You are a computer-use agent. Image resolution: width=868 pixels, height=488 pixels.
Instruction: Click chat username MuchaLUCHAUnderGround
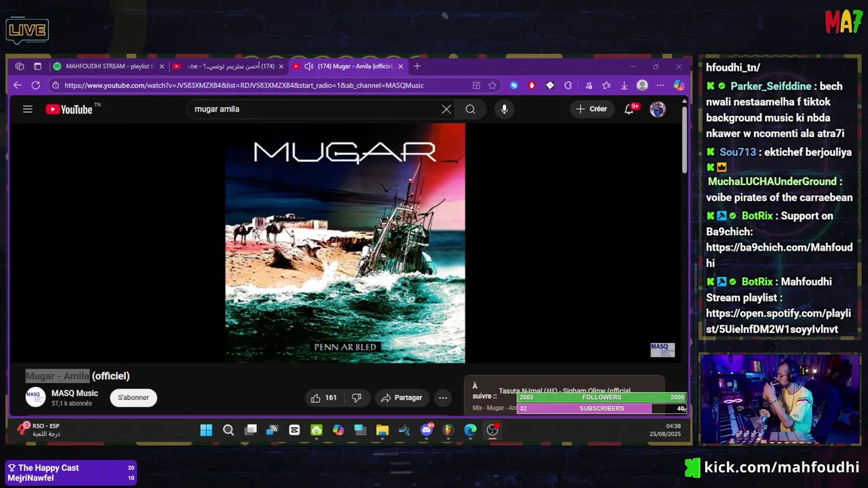tap(772, 181)
